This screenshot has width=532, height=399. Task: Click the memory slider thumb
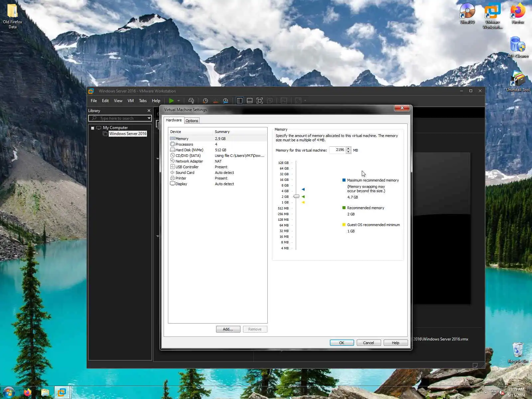click(296, 197)
